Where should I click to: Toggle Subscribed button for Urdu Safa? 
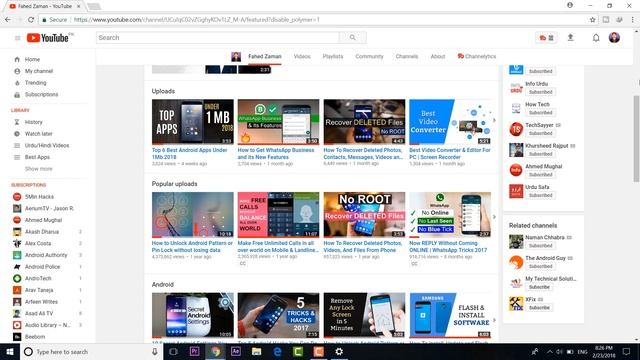(x=540, y=196)
